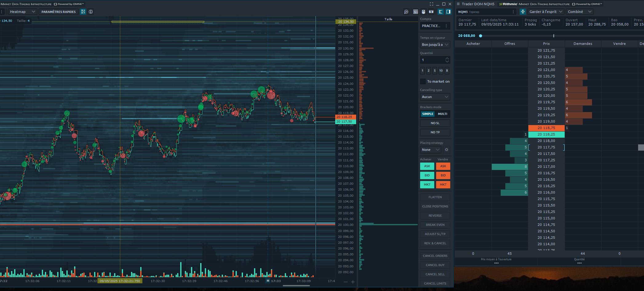Open the Trader DOM hamburger menu
644x291 pixels.
[x=458, y=4]
